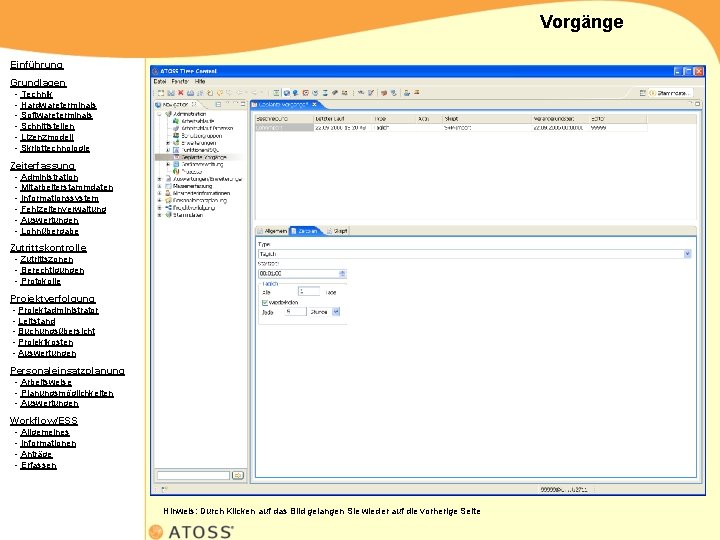This screenshot has height=540, width=720.
Task: Expand the Projektverfolgung tree node
Action: (x=159, y=208)
